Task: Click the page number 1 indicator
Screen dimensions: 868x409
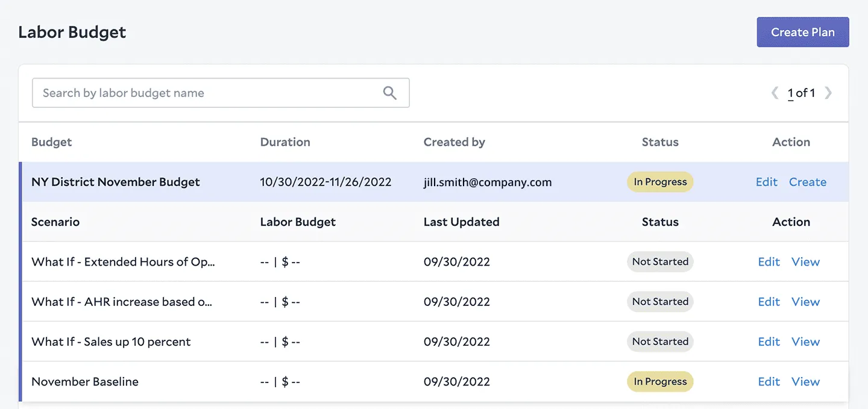Action: [x=790, y=93]
